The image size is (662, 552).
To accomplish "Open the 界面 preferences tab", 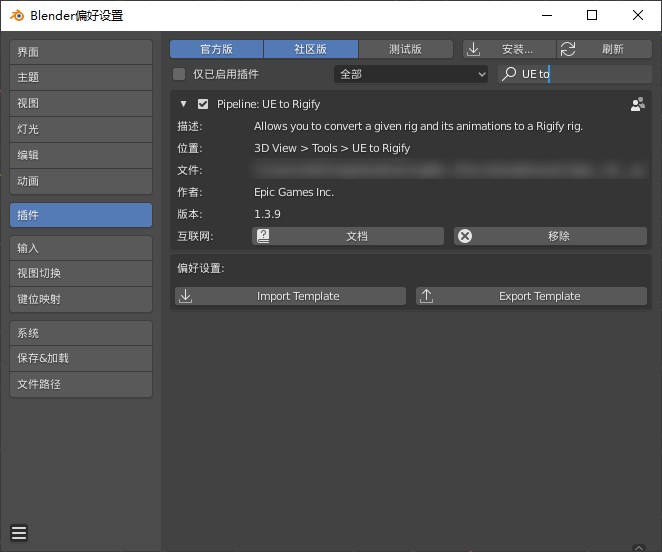I will tap(81, 52).
